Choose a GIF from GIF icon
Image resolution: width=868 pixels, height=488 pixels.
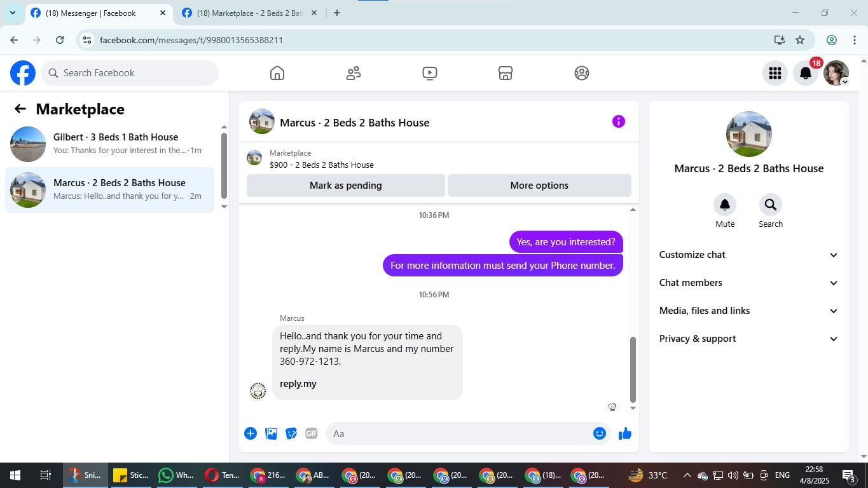click(312, 433)
